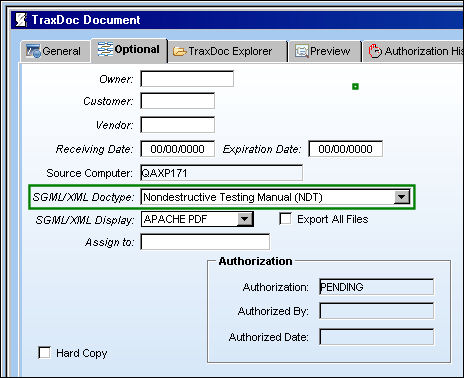This screenshot has width=464, height=378.
Task: Enable the Export All Files checkbox
Action: (285, 219)
